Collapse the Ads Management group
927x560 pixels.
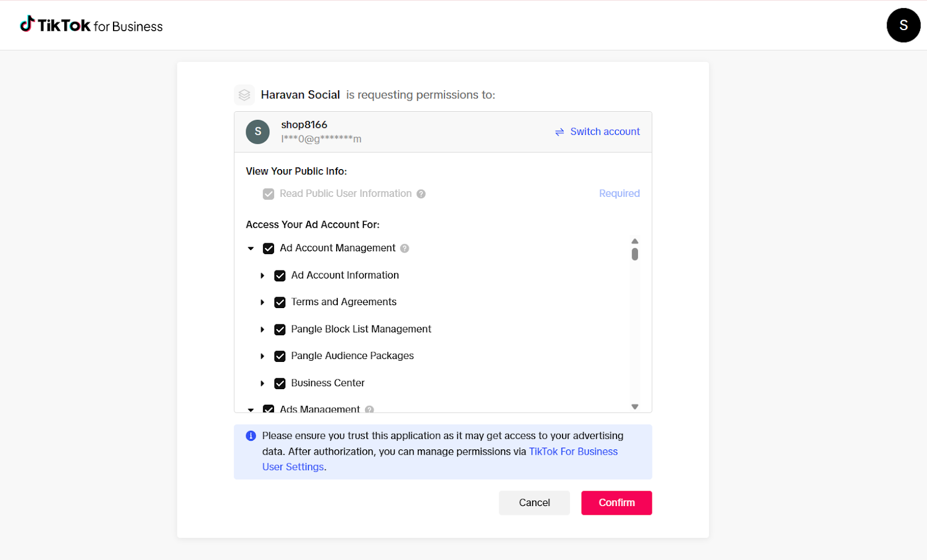[x=251, y=409]
